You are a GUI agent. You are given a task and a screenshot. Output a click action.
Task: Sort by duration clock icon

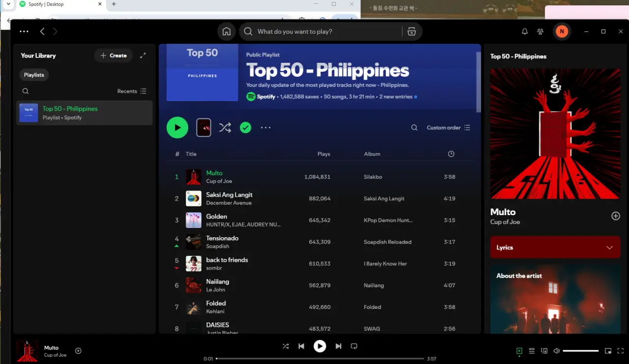pos(451,154)
